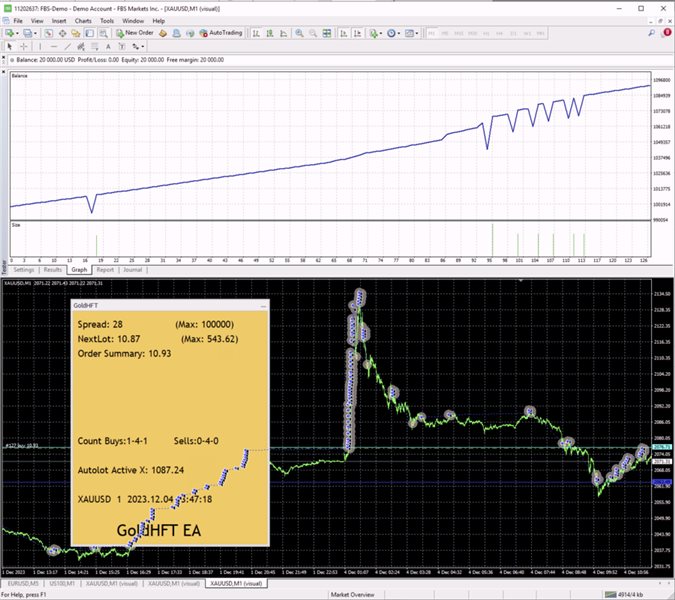Viewport: 675px width, 600px height.
Task: Open the Help menu
Action: tap(158, 21)
